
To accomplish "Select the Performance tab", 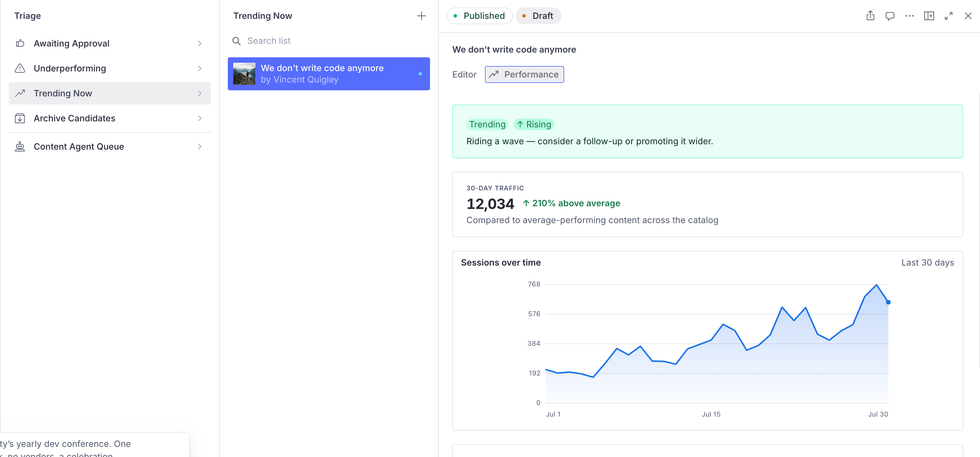I will tap(524, 74).
